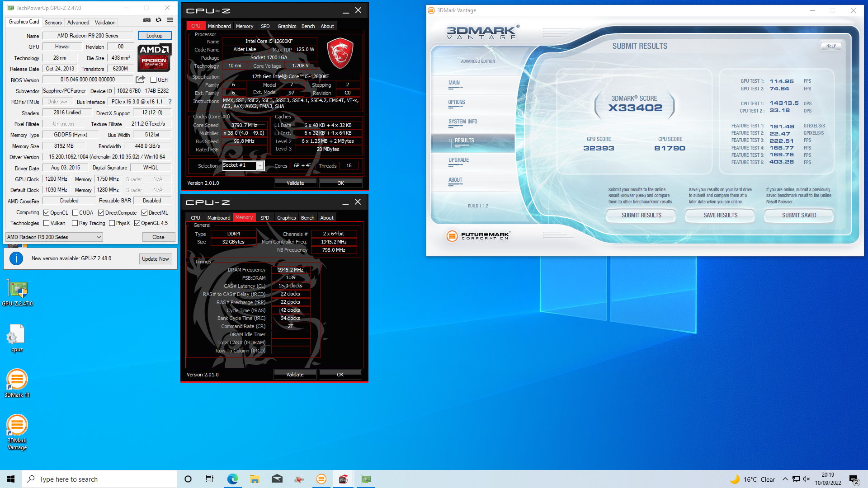Click the GPU Name field in GPU-Z

[88, 36]
